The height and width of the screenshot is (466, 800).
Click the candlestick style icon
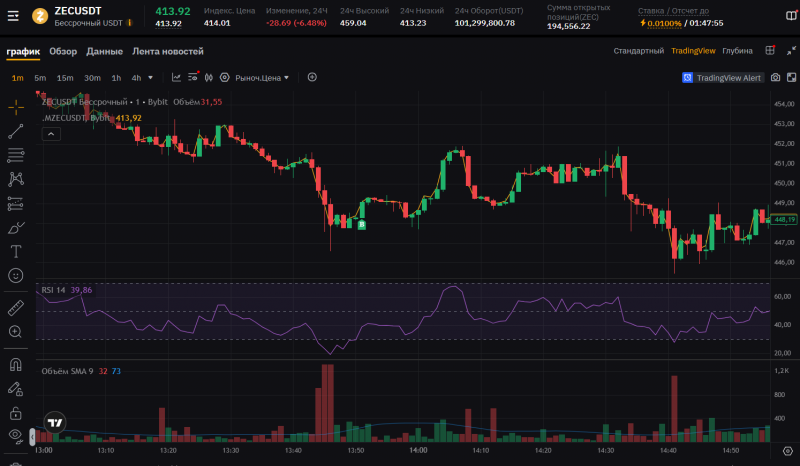click(209, 78)
